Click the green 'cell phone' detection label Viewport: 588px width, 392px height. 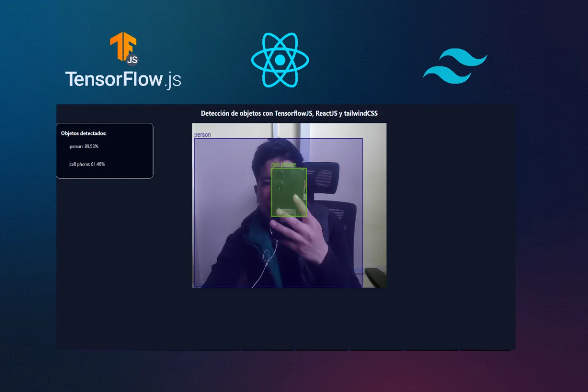283,165
